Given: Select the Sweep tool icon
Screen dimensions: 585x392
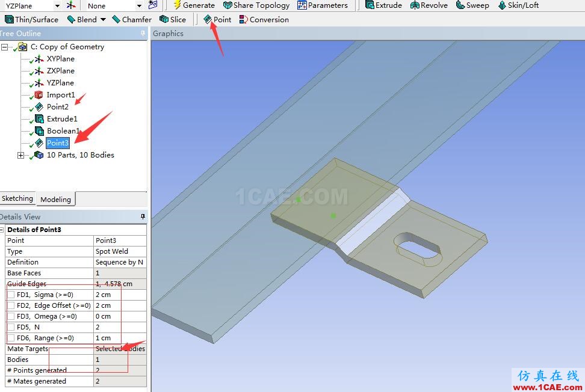Looking at the screenshot, I should point(460,5).
